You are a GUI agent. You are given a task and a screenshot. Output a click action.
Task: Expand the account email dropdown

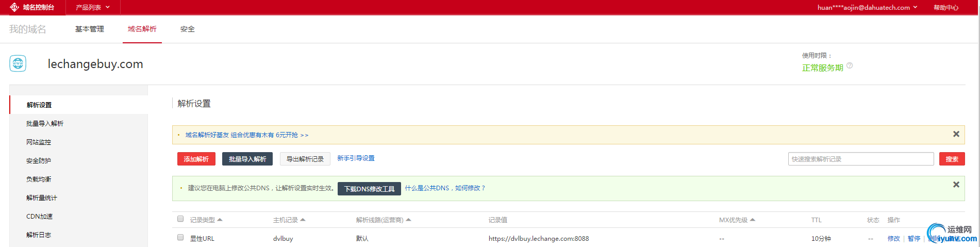[x=867, y=7]
